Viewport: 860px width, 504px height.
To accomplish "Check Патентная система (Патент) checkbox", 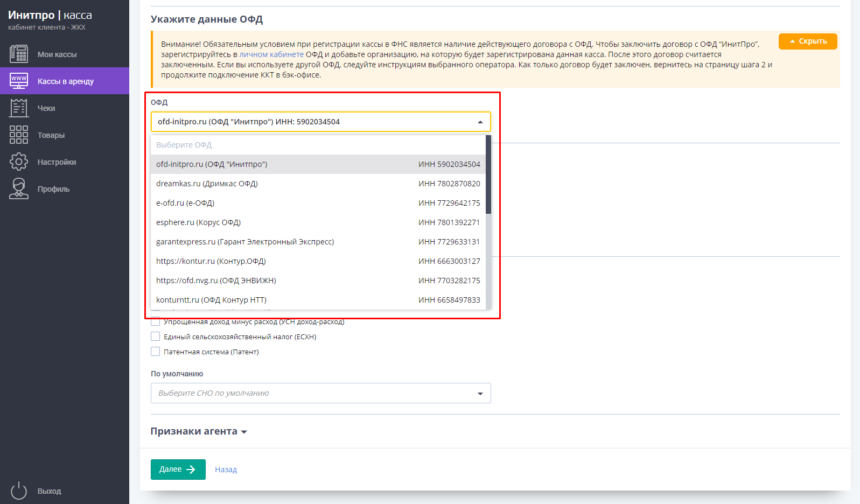I will point(156,352).
